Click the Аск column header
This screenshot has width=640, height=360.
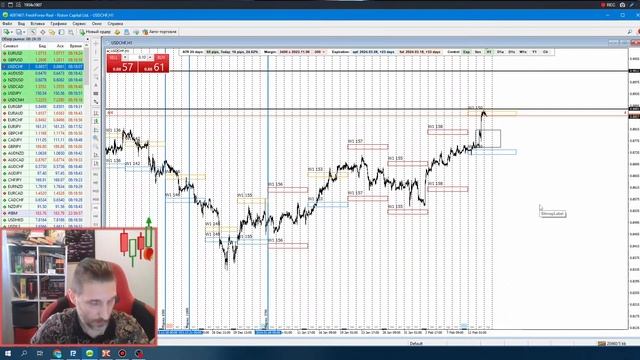pos(60,46)
